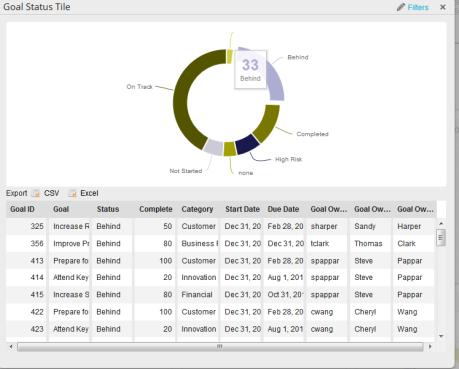Sort by the Category column header
Viewport: 459px width, 369px height.
point(198,209)
